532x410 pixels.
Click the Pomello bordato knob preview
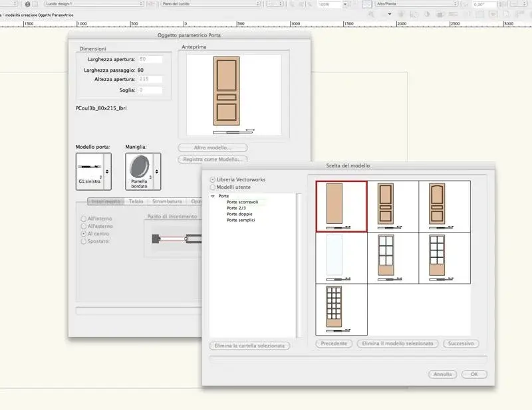click(139, 171)
